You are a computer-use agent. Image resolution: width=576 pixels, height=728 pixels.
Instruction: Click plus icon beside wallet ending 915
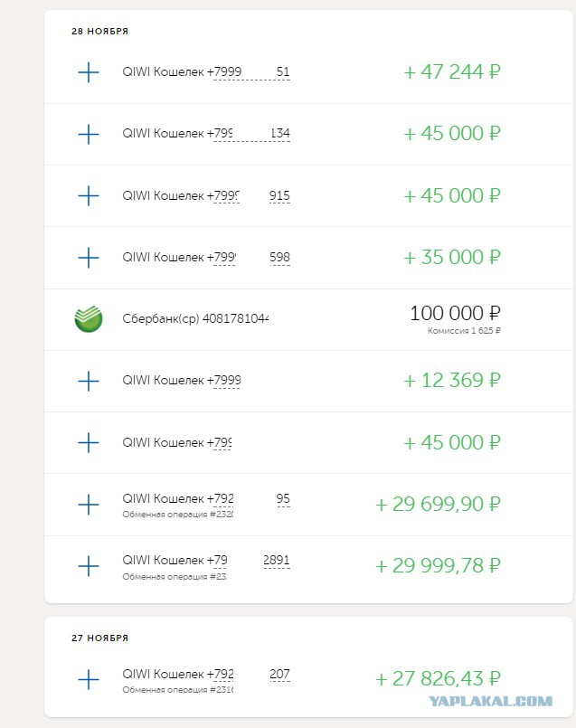point(89,196)
